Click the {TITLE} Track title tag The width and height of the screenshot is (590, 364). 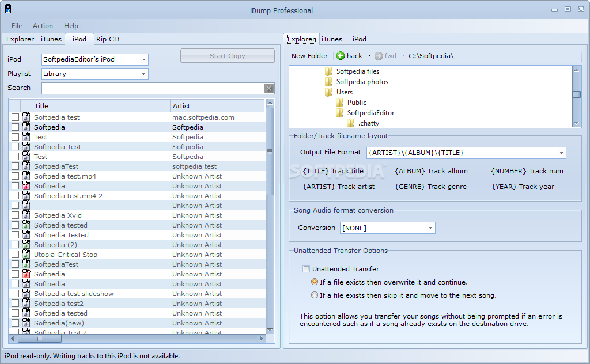333,171
